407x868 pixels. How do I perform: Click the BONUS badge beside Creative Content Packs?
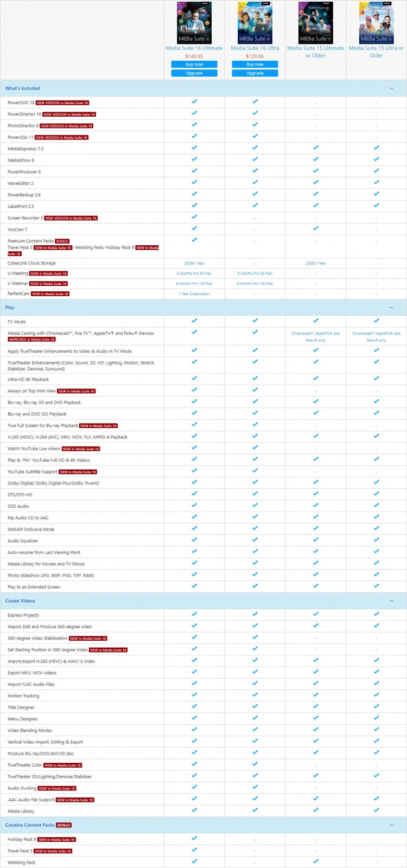[x=63, y=826]
